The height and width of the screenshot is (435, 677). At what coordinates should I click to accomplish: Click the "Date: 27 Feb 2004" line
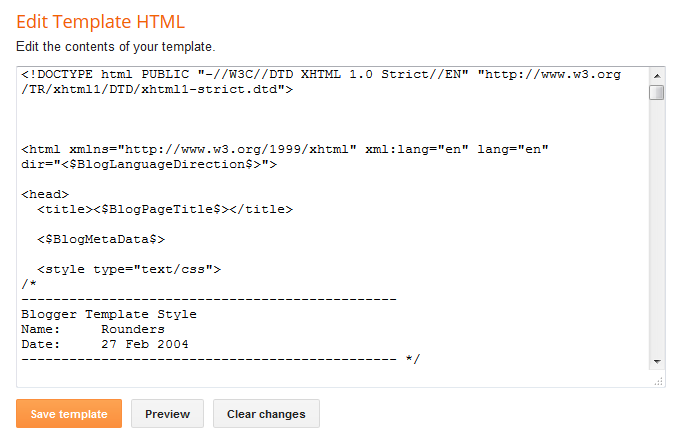tap(105, 344)
